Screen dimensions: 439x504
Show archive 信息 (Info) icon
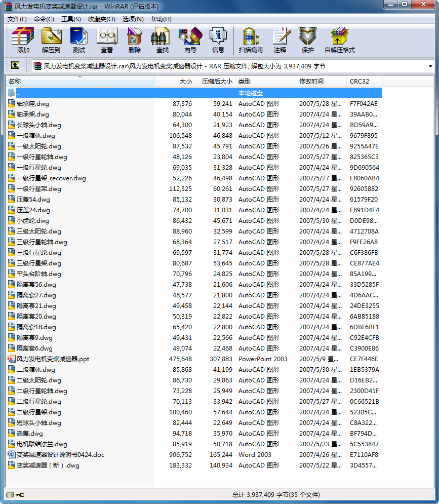click(x=218, y=40)
